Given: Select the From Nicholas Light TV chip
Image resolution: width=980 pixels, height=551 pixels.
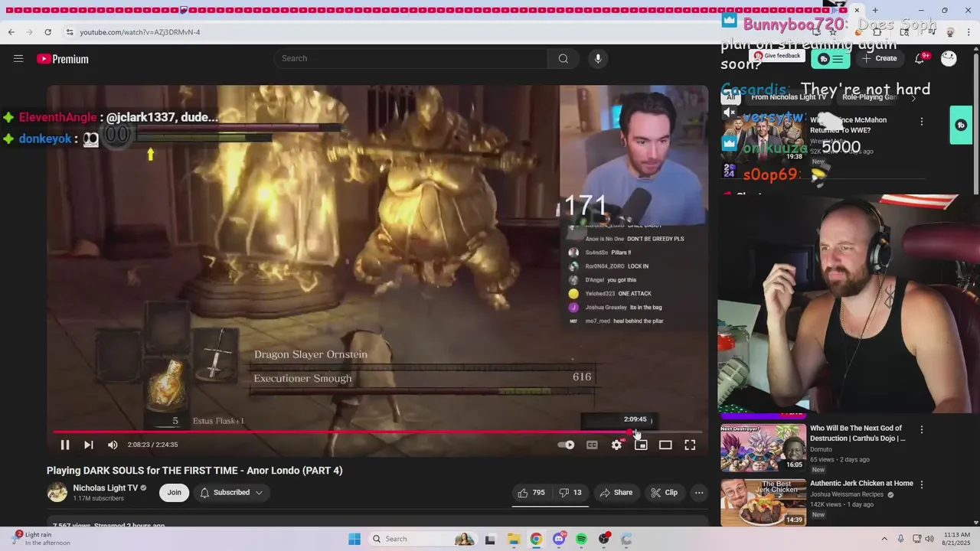Looking at the screenshot, I should tap(789, 97).
